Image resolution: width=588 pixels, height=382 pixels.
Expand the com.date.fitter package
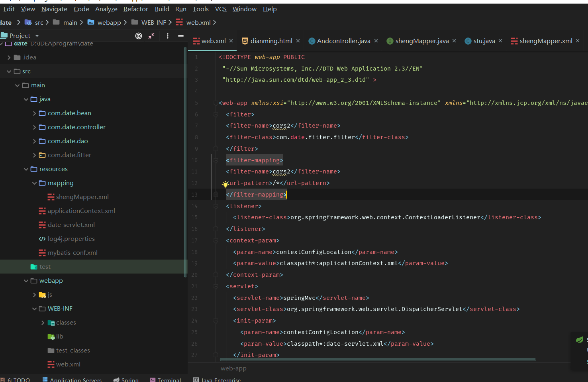point(34,155)
